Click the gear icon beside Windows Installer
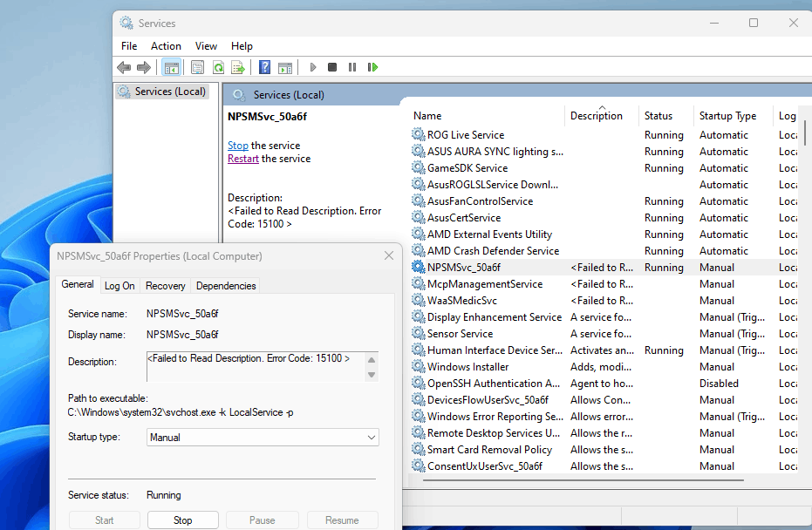The width and height of the screenshot is (812, 530). point(419,366)
